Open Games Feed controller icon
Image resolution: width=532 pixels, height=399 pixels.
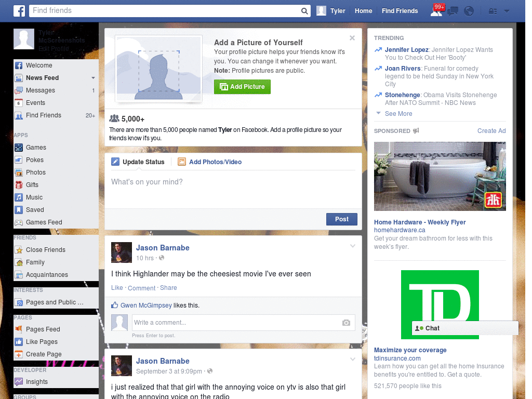19,222
